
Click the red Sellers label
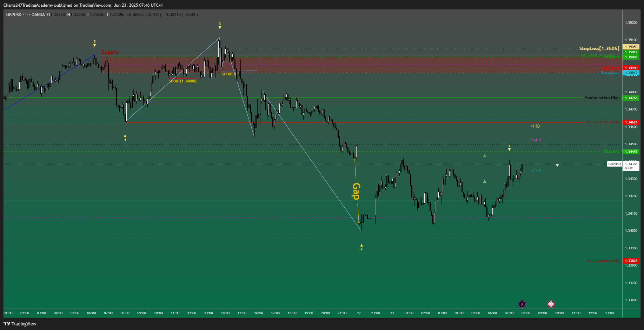point(611,67)
